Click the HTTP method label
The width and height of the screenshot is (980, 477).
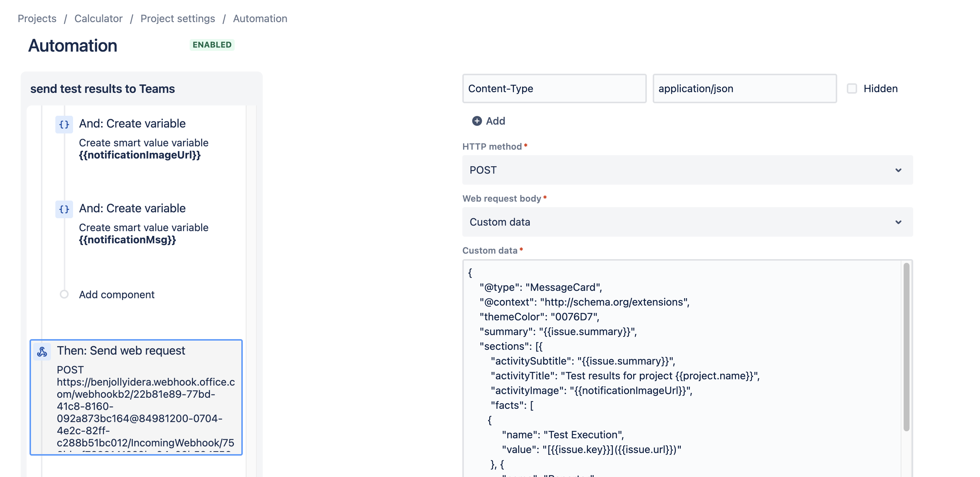[x=491, y=147]
